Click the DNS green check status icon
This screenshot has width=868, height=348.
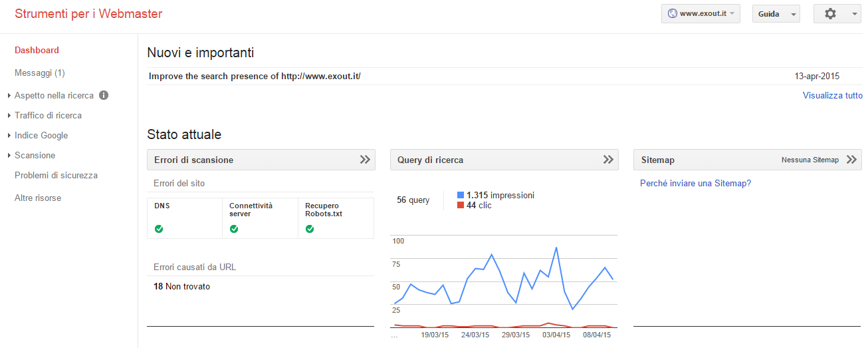coord(159,229)
